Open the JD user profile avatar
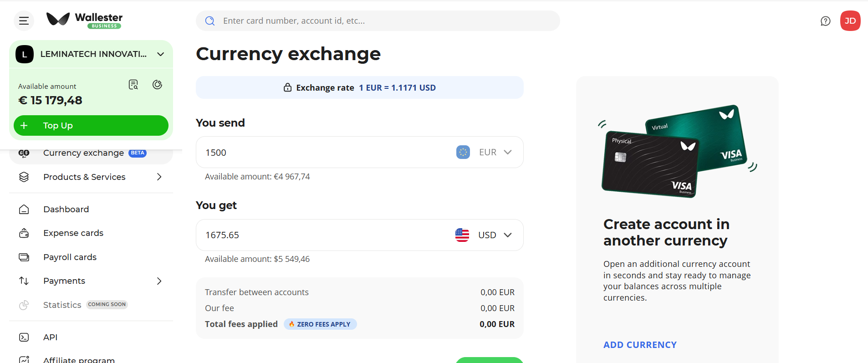The width and height of the screenshot is (868, 363). (x=850, y=21)
